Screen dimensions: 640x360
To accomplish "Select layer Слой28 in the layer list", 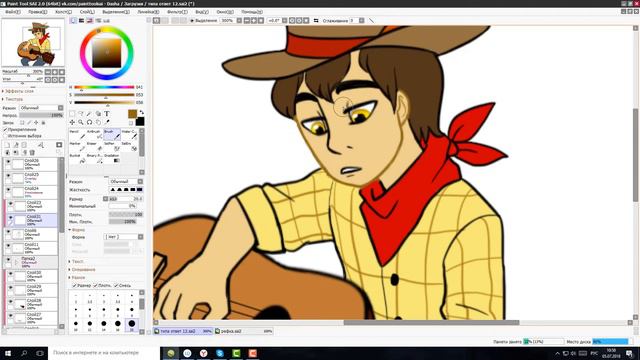I will click(33, 304).
